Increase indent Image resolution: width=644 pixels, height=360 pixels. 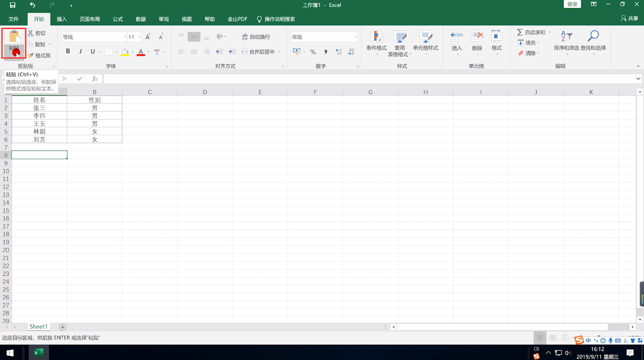coord(232,52)
